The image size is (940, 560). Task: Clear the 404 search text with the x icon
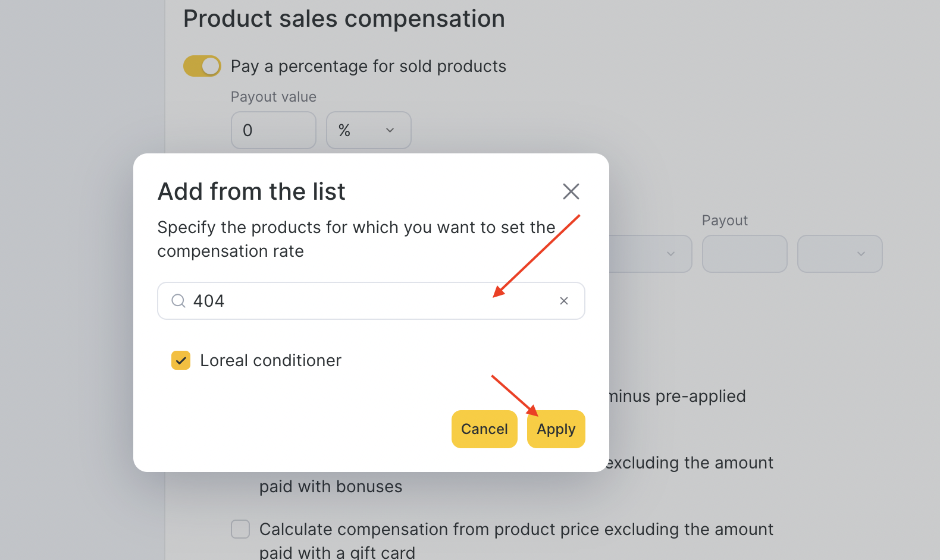tap(564, 301)
